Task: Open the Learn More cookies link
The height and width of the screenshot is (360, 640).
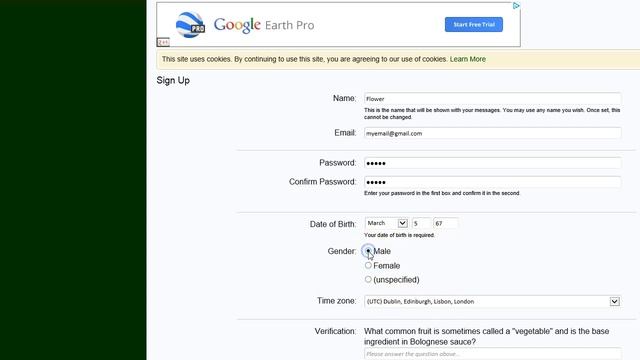Action: pos(468,59)
